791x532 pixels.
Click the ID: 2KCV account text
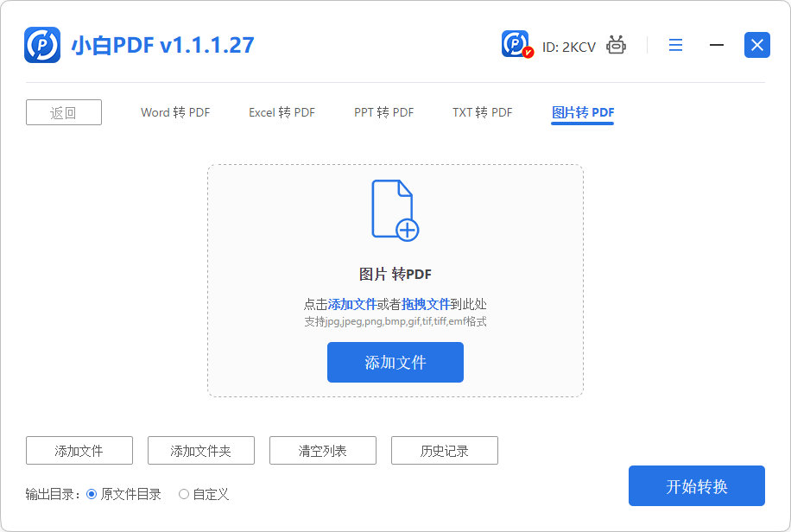coord(568,47)
